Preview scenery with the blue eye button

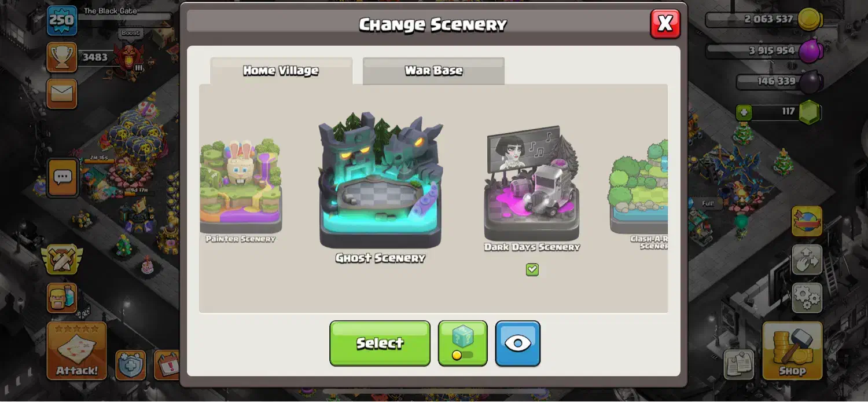pyautogui.click(x=518, y=343)
